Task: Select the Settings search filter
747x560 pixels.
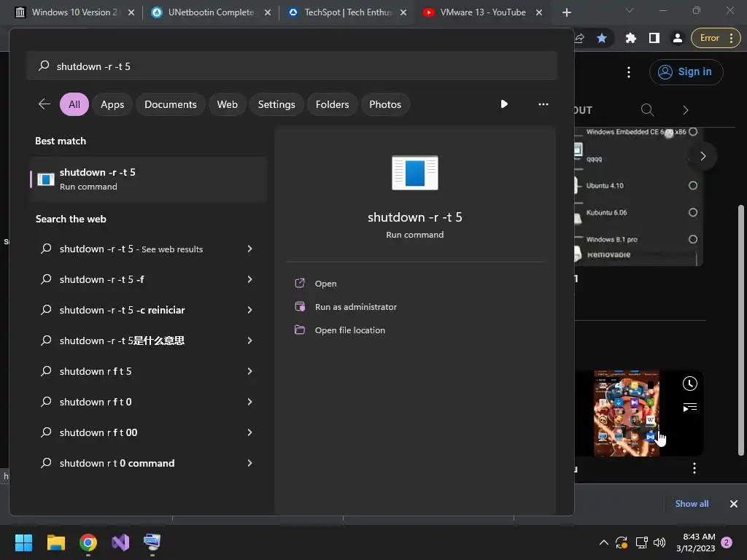Action: 276,104
